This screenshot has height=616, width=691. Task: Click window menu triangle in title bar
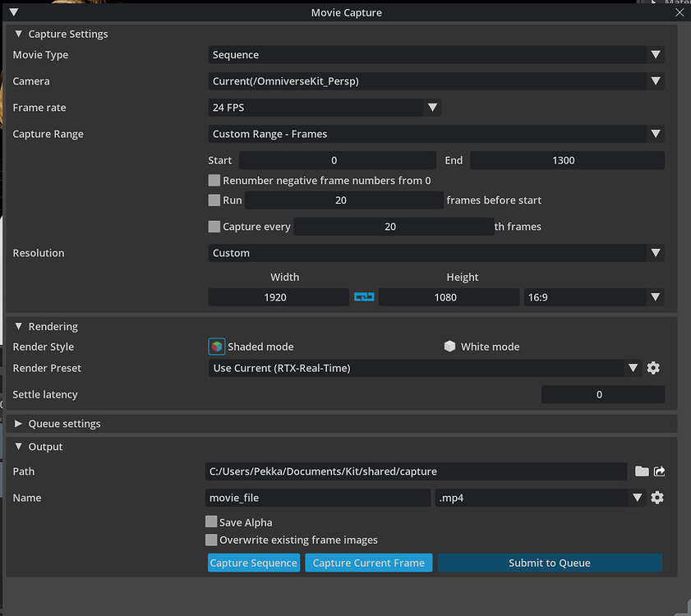point(13,12)
